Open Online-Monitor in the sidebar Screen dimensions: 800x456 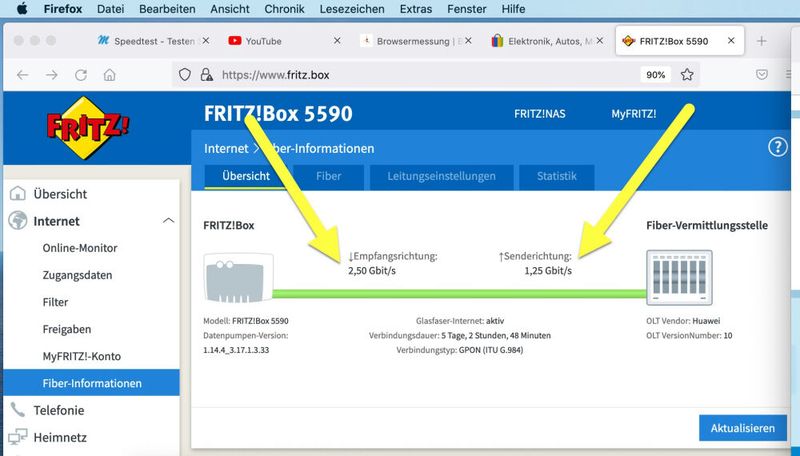tap(80, 248)
